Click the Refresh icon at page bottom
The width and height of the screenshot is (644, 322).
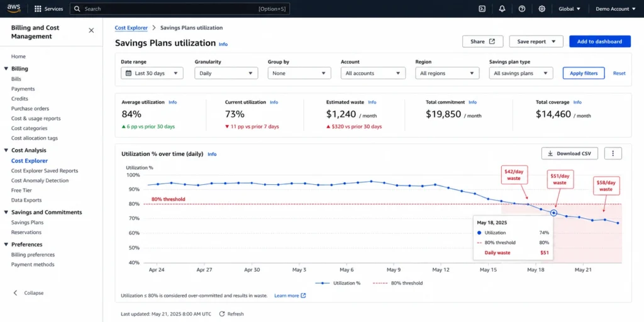coord(222,314)
